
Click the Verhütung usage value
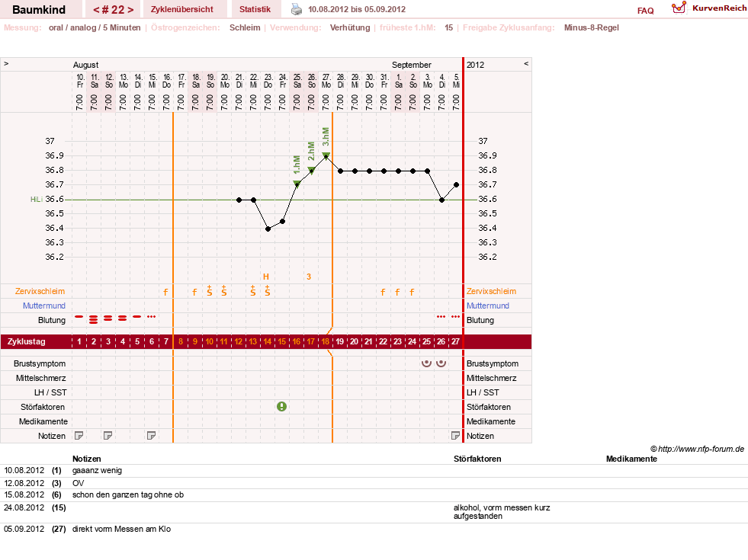[x=350, y=27]
